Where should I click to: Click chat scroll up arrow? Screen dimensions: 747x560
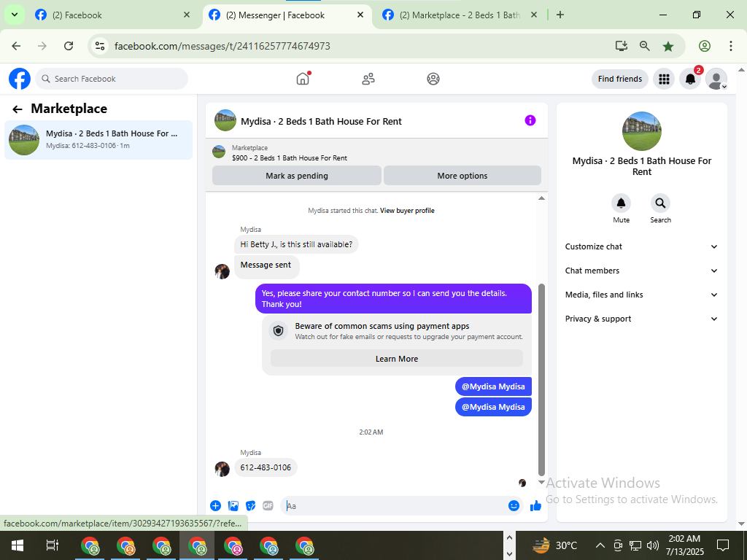click(x=541, y=198)
